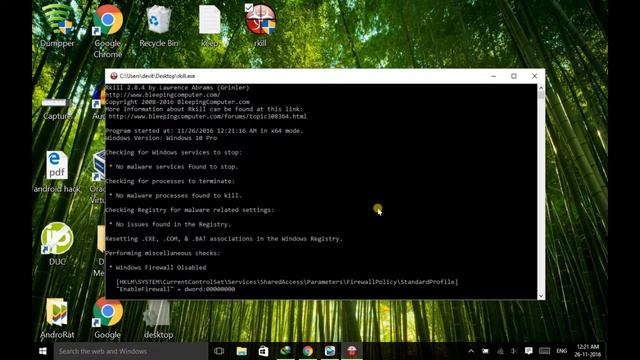This screenshot has width=640, height=360.
Task: Open the blue media app on taskbar
Action: (330, 351)
